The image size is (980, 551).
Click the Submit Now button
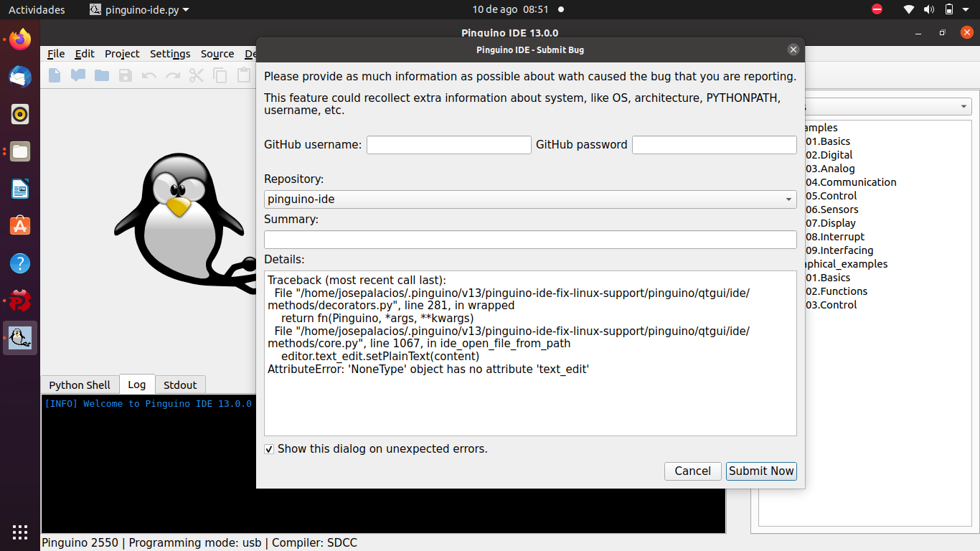761,471
